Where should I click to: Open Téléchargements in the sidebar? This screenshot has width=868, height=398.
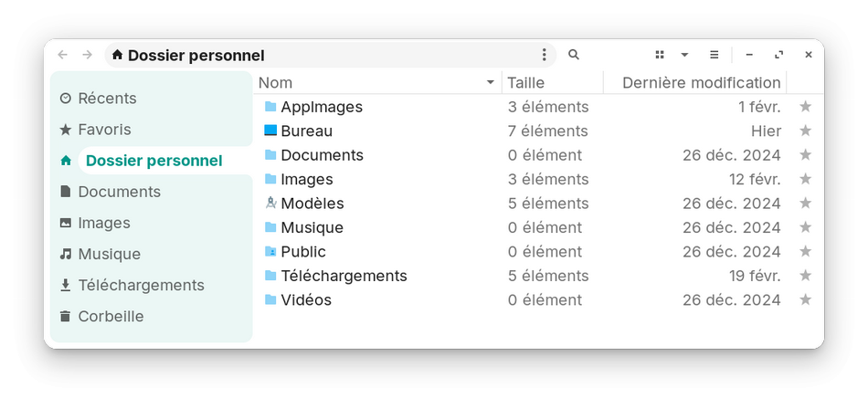pyautogui.click(x=141, y=286)
